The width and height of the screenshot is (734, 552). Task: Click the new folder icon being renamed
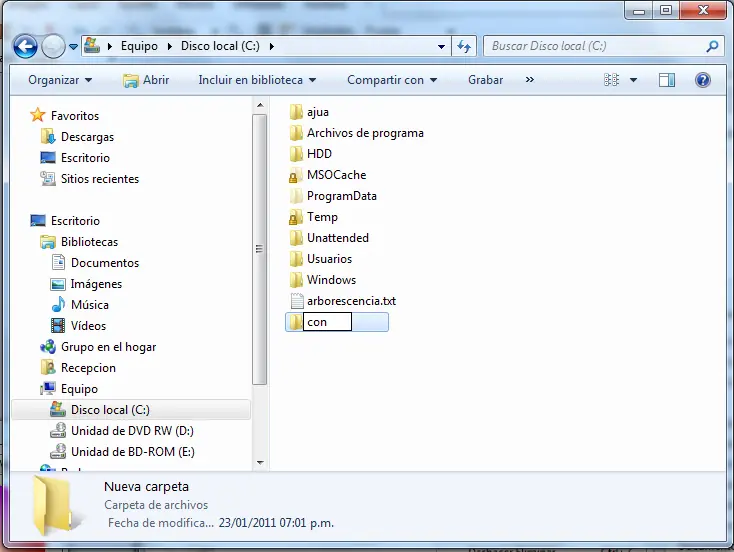pos(295,322)
